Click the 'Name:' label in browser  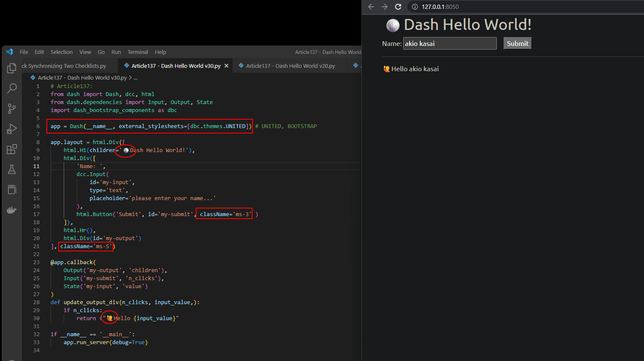click(392, 43)
